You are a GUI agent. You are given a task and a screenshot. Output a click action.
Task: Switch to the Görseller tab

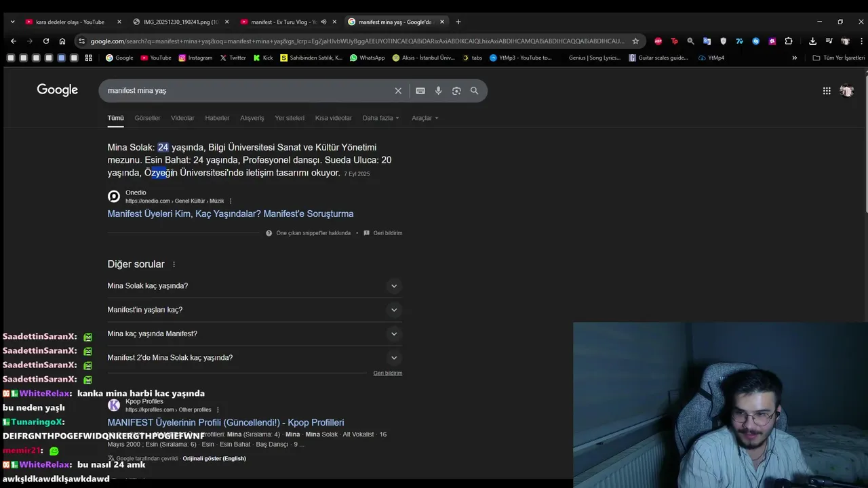pyautogui.click(x=147, y=118)
